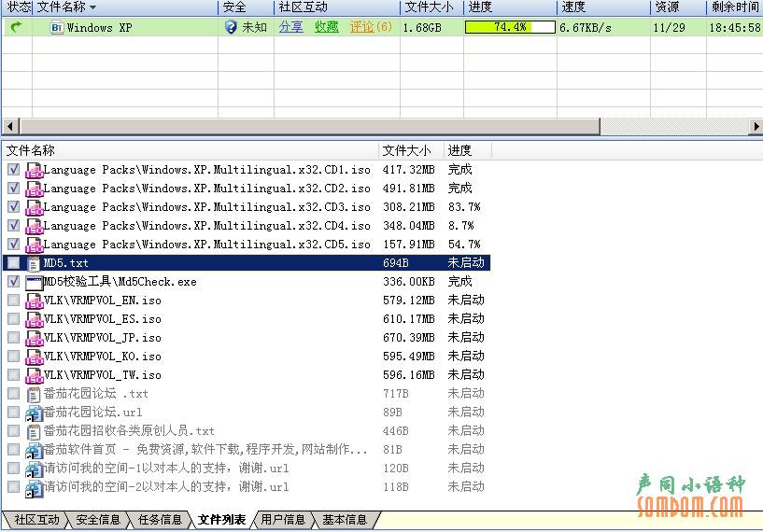Uncheck the Multilingual.x32.CD4.iso checkbox
Image resolution: width=763 pixels, height=532 pixels.
[14, 225]
